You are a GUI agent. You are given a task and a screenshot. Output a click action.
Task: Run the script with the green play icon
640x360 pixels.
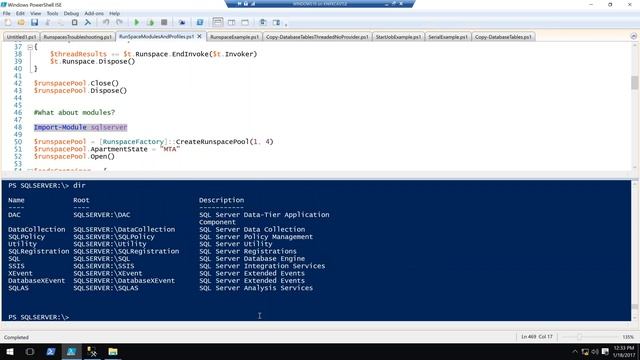point(137,22)
